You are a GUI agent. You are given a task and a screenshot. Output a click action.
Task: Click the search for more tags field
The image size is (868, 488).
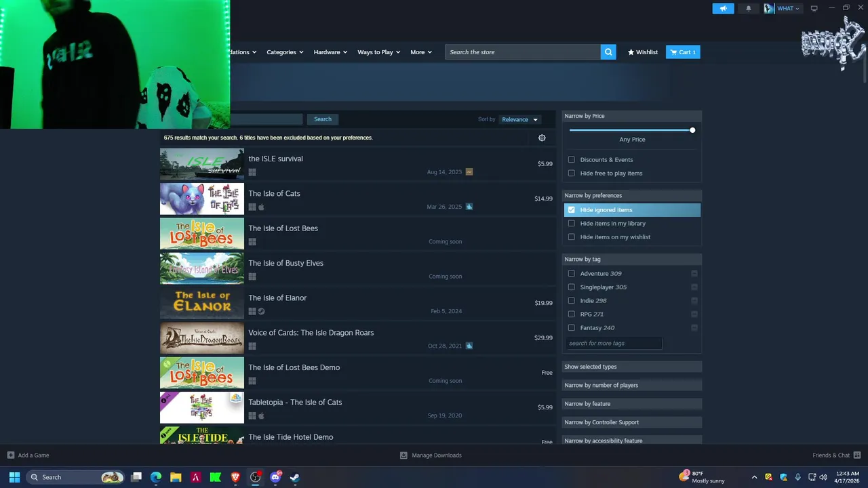[x=614, y=344]
